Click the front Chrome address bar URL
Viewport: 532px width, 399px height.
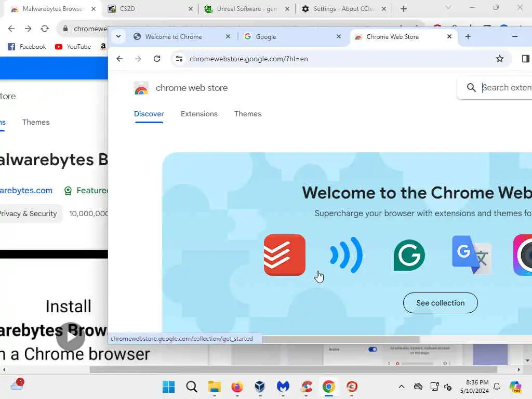pyautogui.click(x=249, y=59)
